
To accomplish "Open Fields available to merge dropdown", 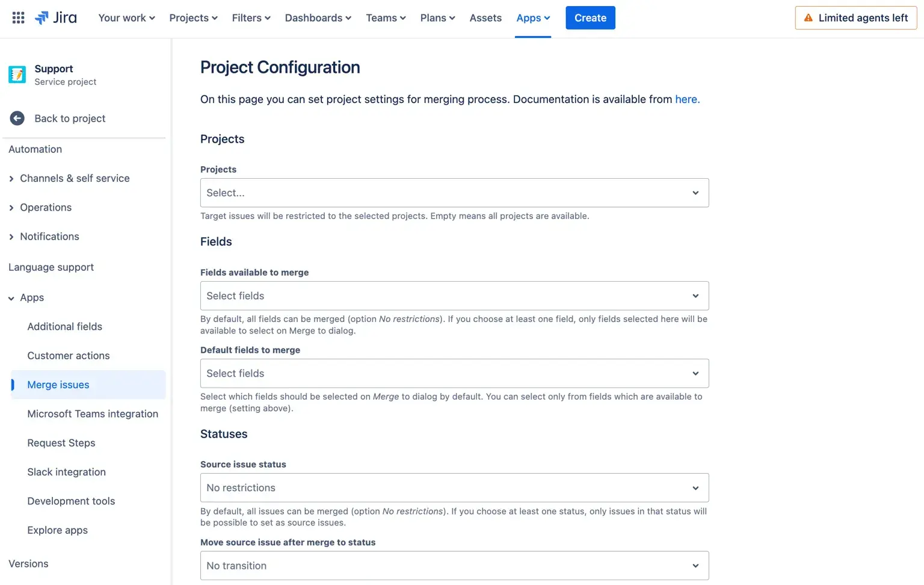I will click(x=454, y=296).
